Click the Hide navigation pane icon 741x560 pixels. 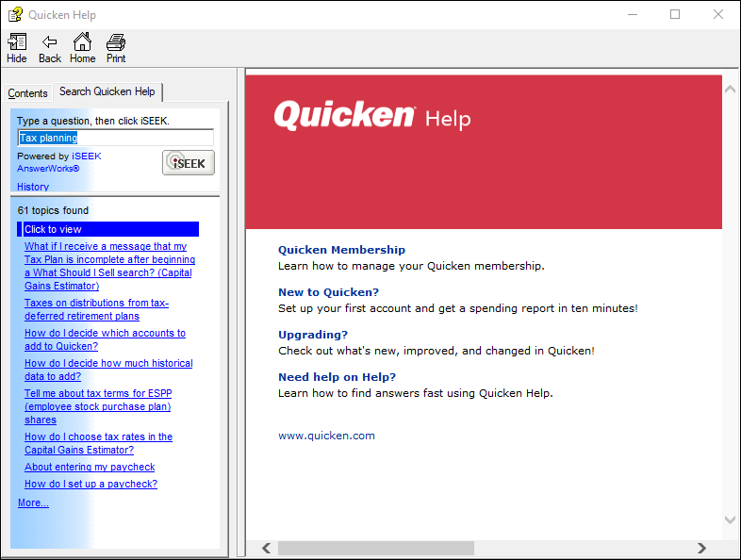17,48
